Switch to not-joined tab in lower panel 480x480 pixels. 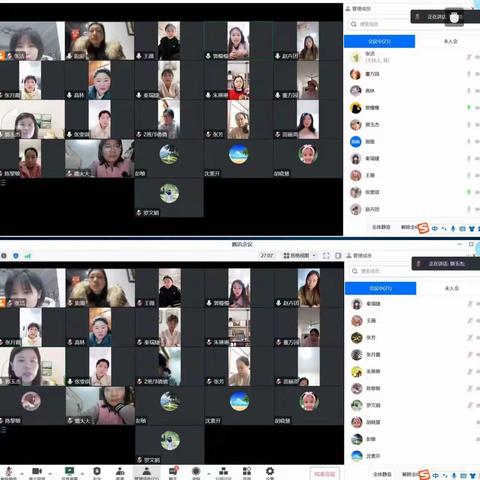(451, 288)
